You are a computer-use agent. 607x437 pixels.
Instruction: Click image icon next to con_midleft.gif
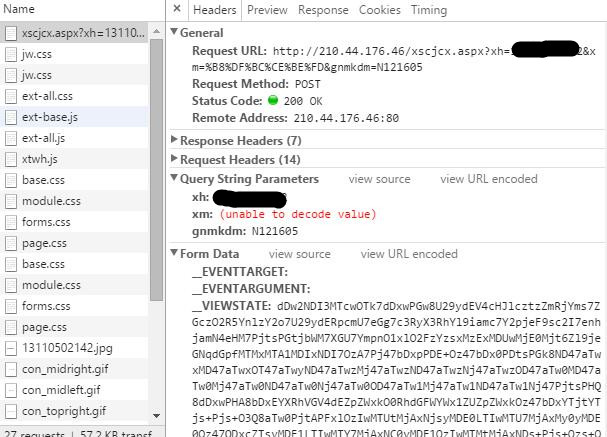[x=11, y=390]
